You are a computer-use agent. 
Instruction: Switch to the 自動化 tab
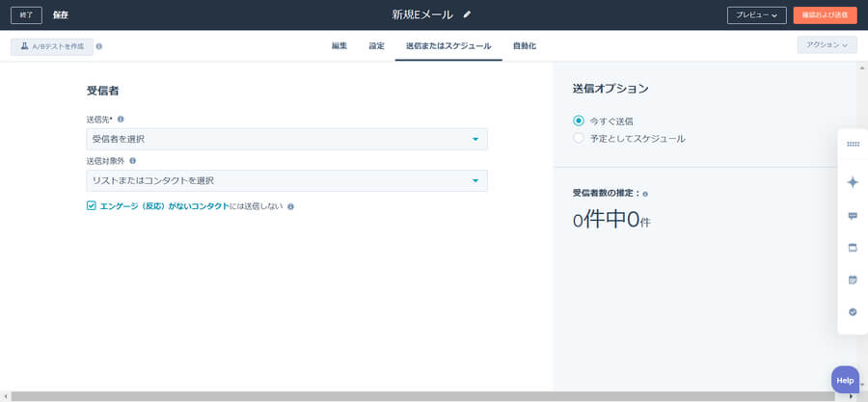tap(525, 46)
